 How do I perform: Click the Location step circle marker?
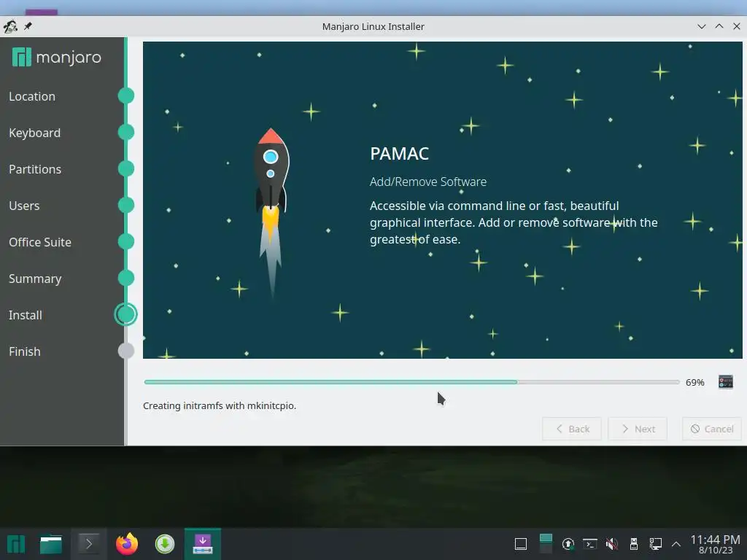click(x=126, y=96)
